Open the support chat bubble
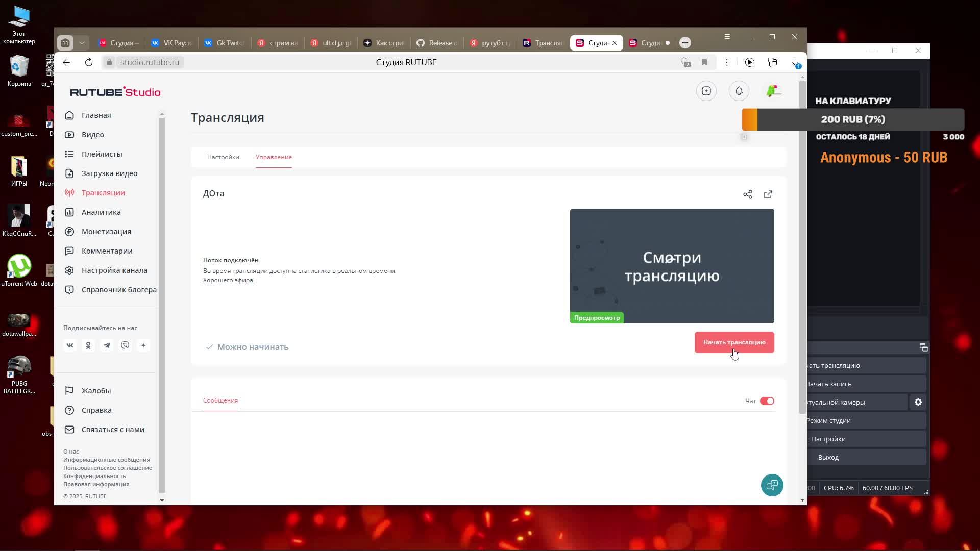Screen dimensions: 980x551 pos(772,485)
